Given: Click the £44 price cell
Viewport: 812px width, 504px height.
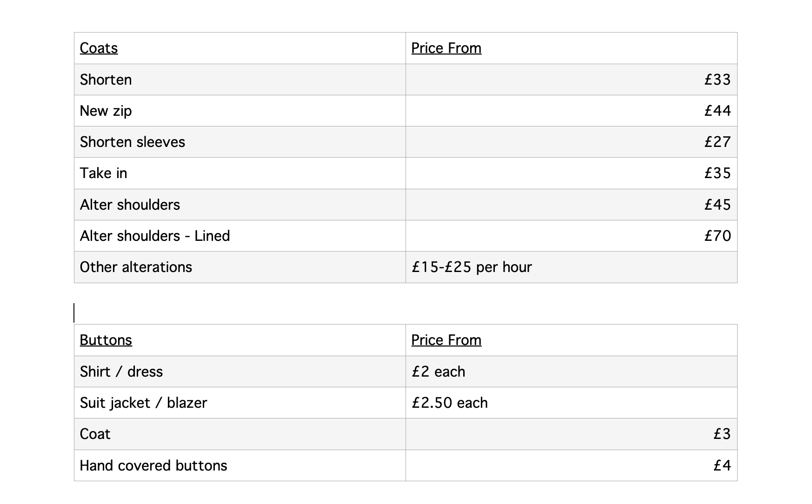Looking at the screenshot, I should pos(571,111).
